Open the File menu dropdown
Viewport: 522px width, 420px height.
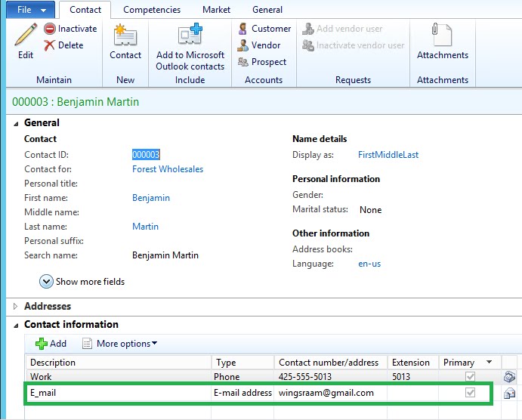tap(31, 10)
